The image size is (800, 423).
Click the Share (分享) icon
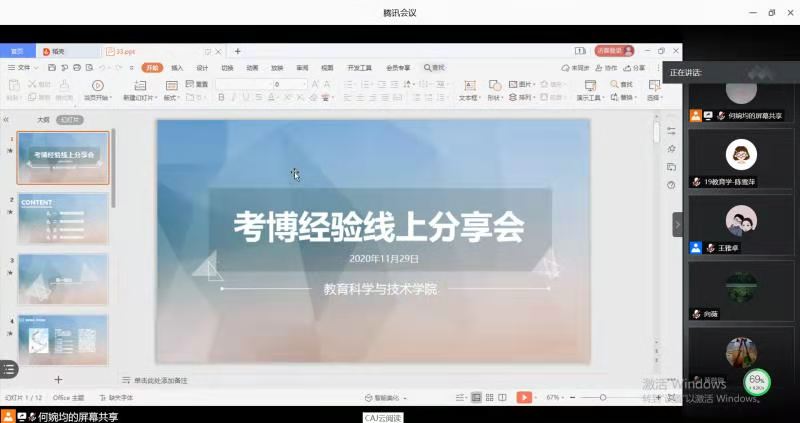point(635,68)
